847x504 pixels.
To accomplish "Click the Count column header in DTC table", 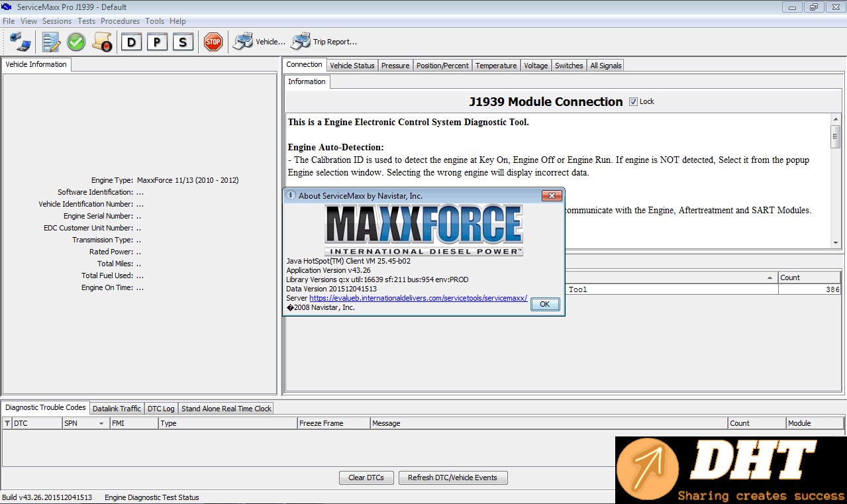I will pos(757,423).
